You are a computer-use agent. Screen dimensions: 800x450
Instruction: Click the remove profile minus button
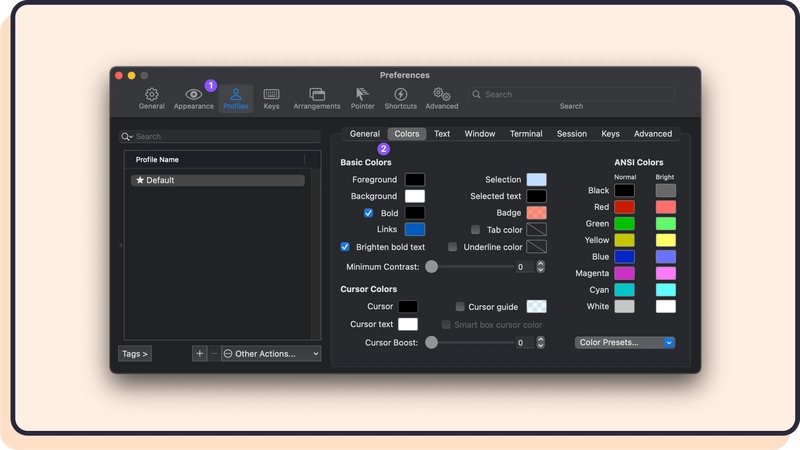pos(214,354)
